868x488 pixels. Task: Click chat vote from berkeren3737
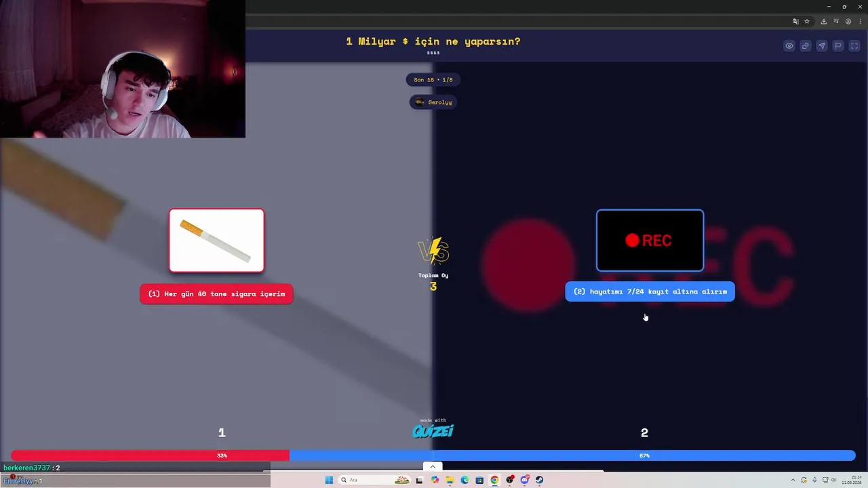32,468
